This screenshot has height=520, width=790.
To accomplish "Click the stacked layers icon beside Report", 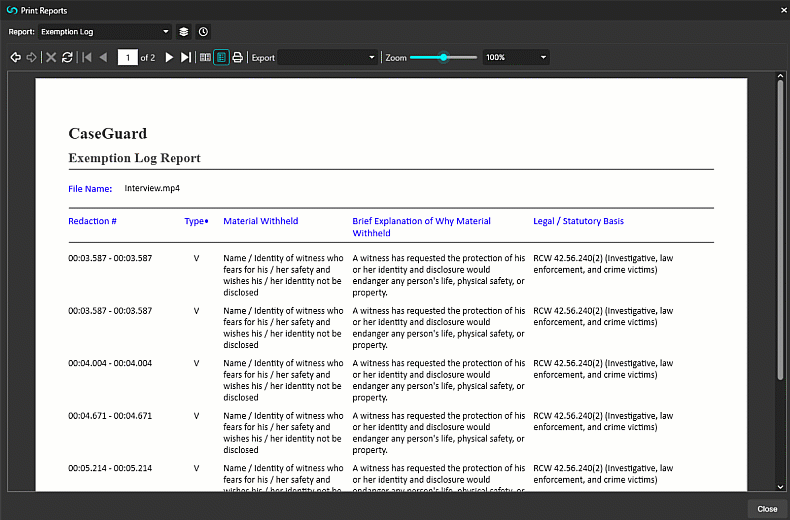I will click(184, 32).
